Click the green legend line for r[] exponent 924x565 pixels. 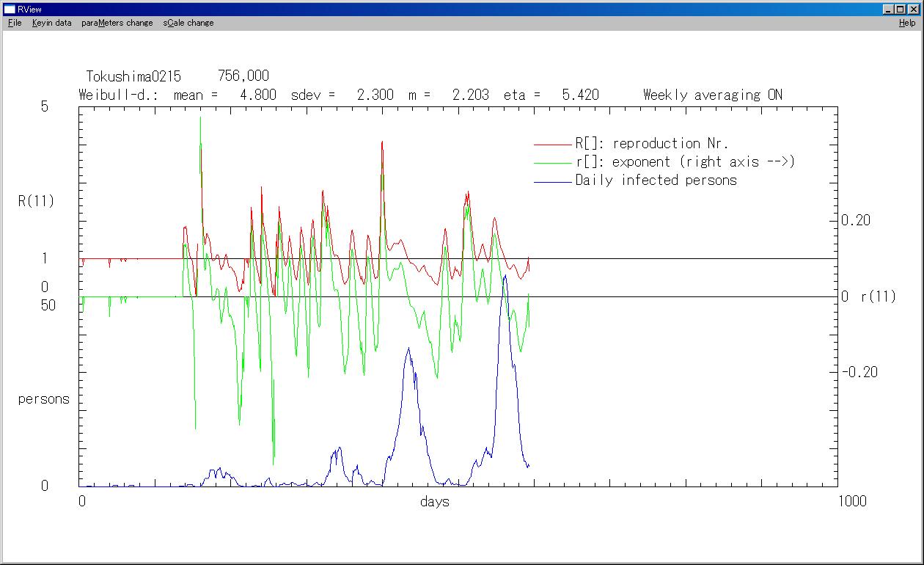click(x=552, y=163)
